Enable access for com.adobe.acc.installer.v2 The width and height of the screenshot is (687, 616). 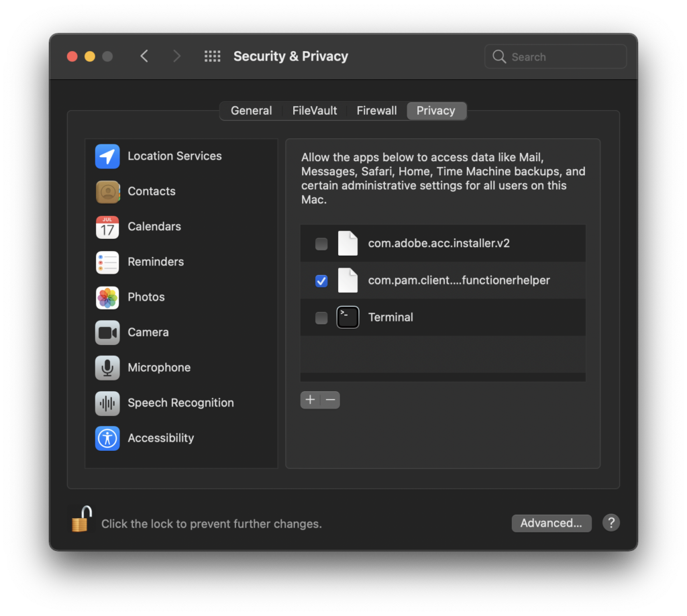[321, 244]
